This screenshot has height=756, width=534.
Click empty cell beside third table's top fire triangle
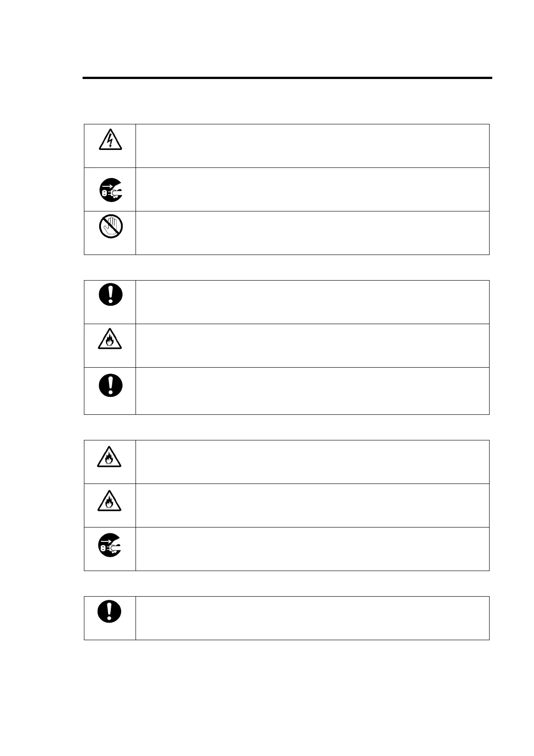tap(312, 462)
